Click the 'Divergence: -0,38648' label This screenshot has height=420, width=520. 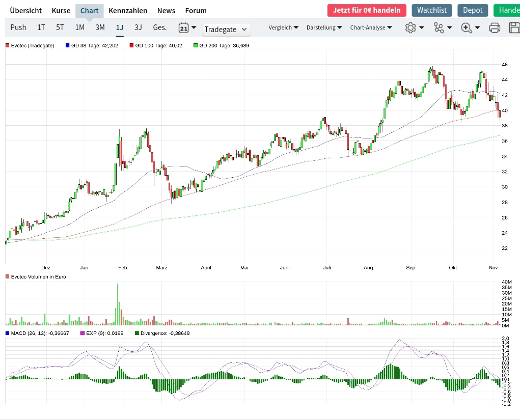pos(165,333)
